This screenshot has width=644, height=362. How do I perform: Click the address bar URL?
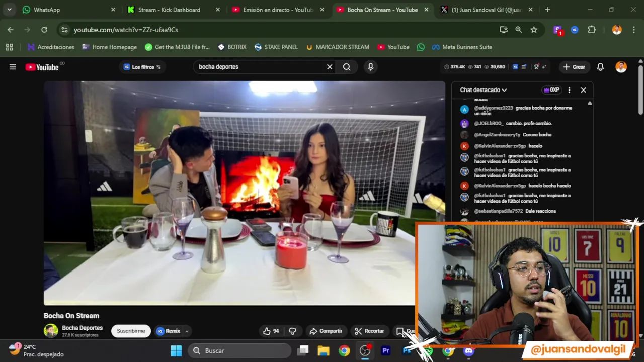tap(126, 30)
